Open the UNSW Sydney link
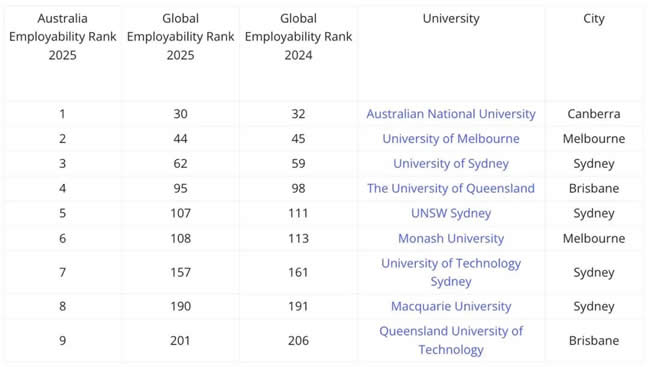This screenshot has height=367, width=650. click(451, 213)
